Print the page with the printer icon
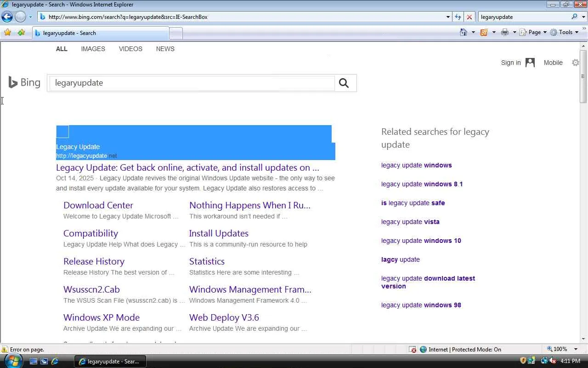 click(x=505, y=32)
